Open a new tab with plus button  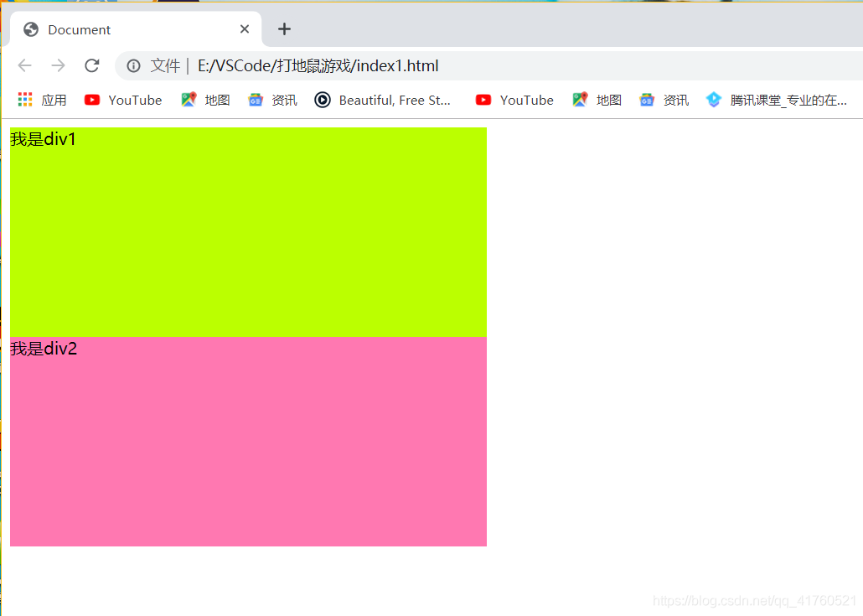(x=284, y=29)
